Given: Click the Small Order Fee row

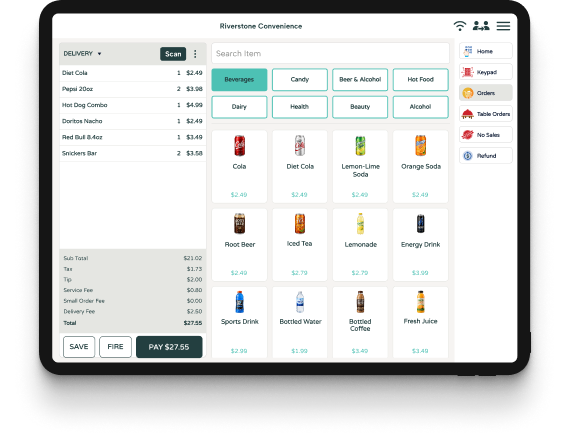Looking at the screenshot, I should 133,301.
